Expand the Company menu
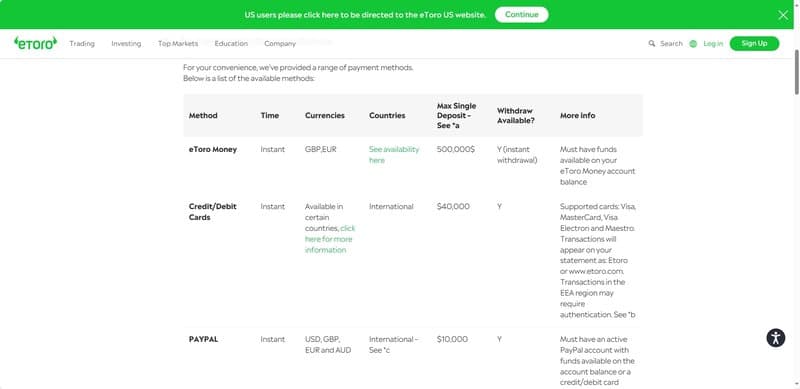The height and width of the screenshot is (389, 800). point(280,44)
